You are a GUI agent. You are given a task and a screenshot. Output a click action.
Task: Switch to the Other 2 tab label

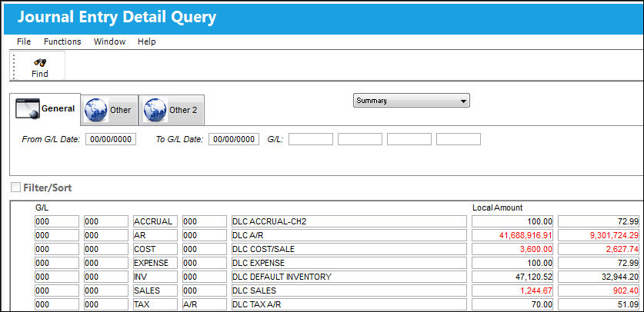(x=183, y=110)
